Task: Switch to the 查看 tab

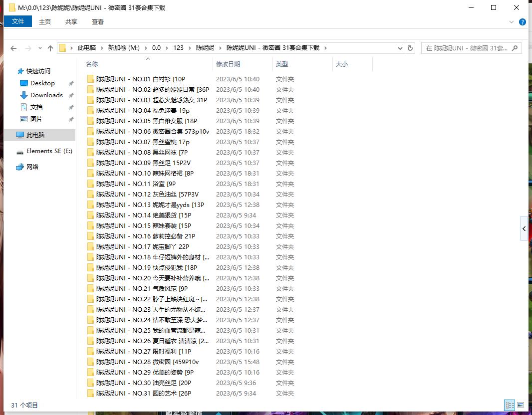Action: click(98, 22)
